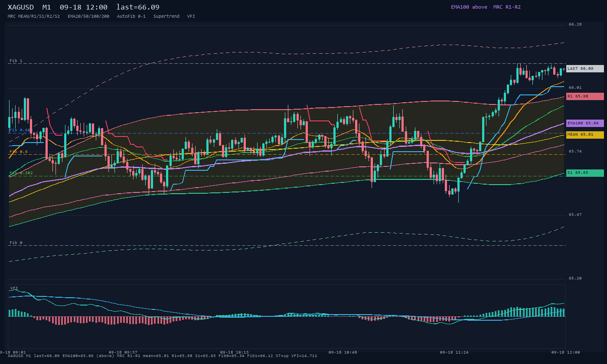Click the 66.28 price axis label

pyautogui.click(x=575, y=24)
